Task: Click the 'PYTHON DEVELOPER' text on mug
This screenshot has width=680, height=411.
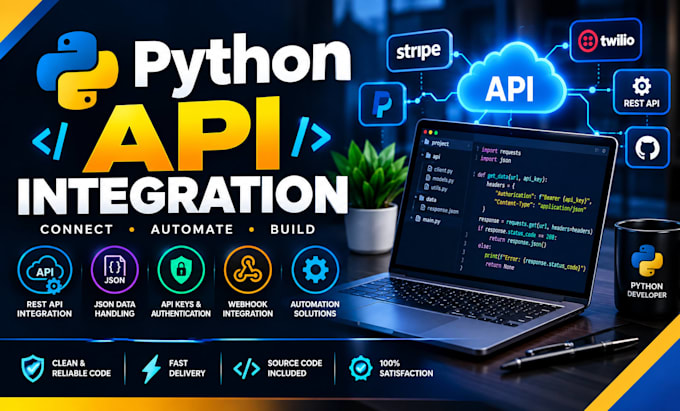Action: coord(647,290)
